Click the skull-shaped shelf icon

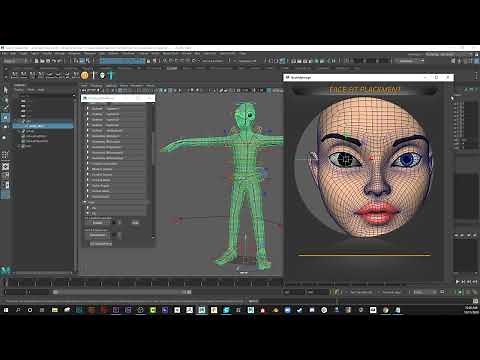[102, 76]
